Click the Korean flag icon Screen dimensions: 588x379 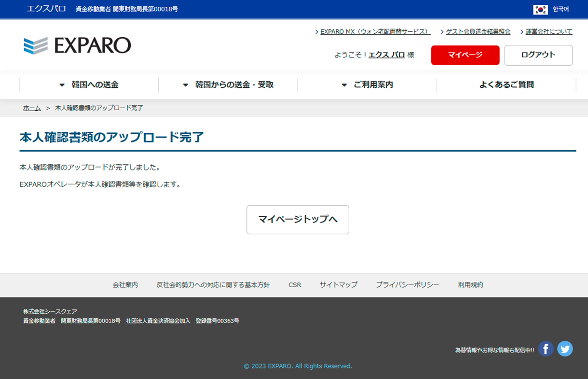pyautogui.click(x=540, y=9)
